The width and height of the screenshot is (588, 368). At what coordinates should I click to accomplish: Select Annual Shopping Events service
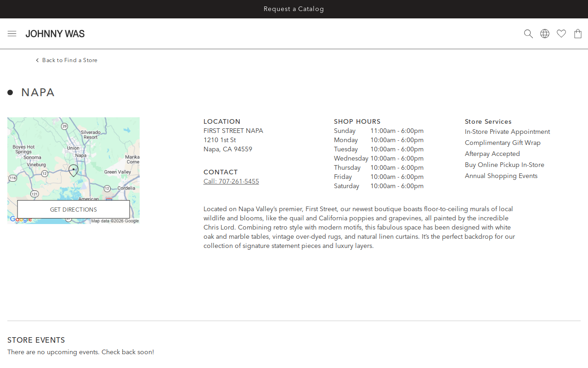point(501,176)
